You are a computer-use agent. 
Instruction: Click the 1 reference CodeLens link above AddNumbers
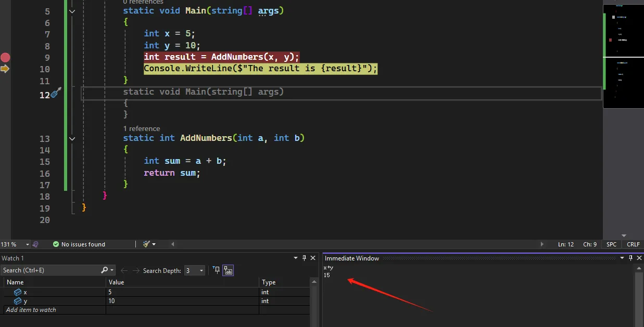142,128
